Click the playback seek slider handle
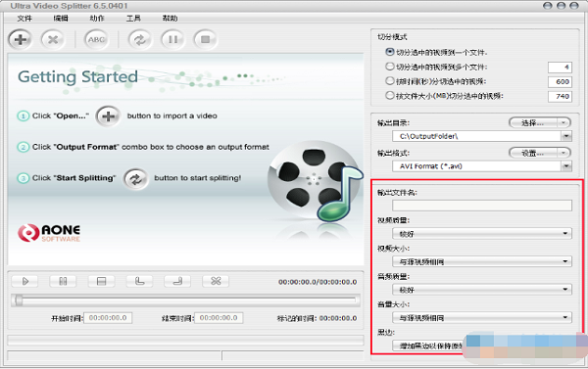Viewport: 588px width, 369px height. tap(19, 300)
